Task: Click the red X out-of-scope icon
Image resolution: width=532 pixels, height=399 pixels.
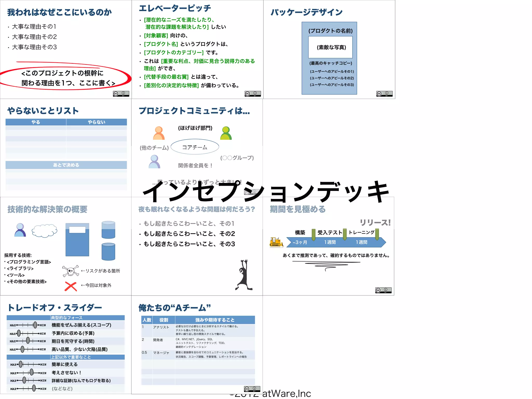Action: coord(71,287)
